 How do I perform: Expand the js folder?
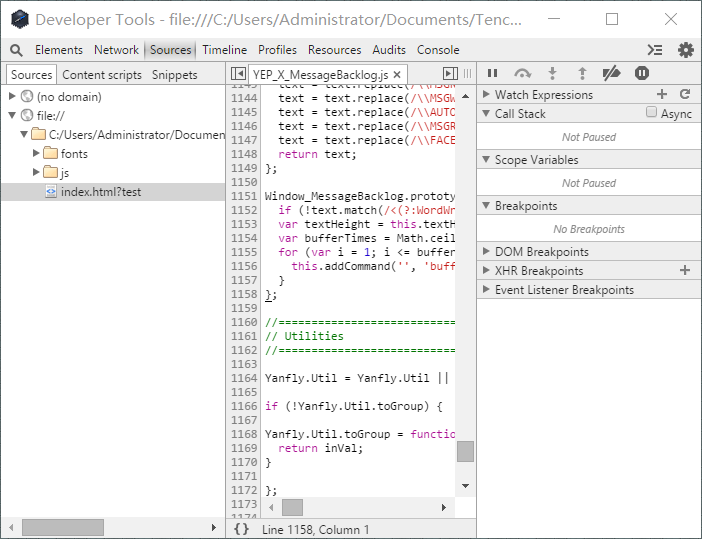[36, 172]
